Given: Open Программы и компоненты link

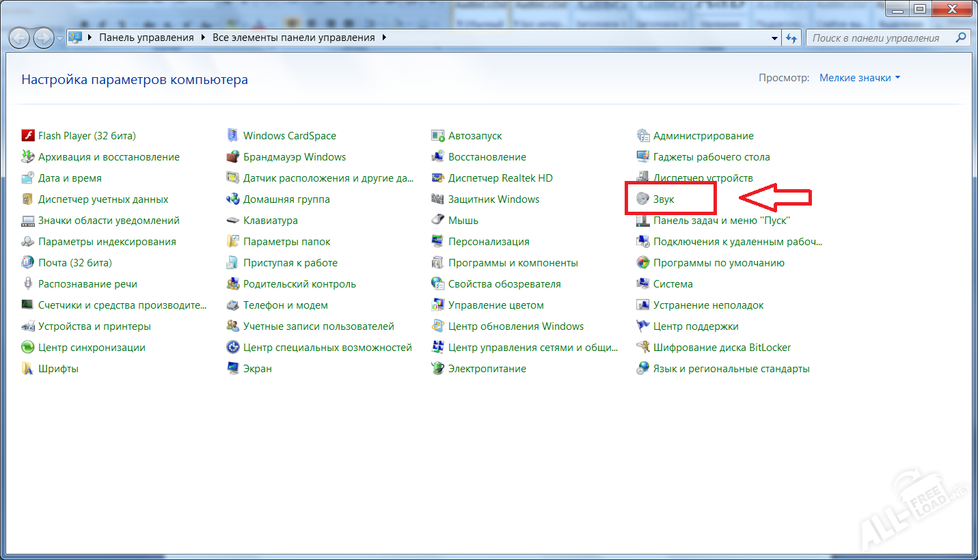Looking at the screenshot, I should pyautogui.click(x=513, y=263).
